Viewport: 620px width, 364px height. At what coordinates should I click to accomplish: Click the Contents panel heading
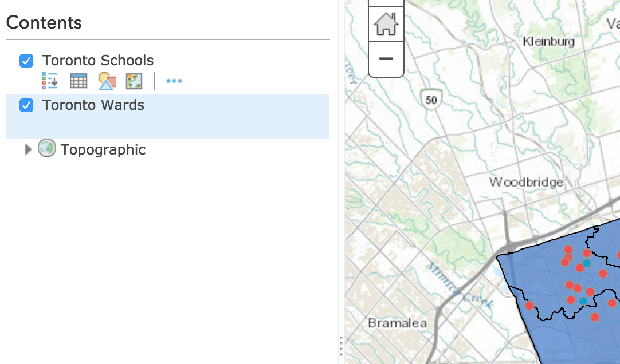pyautogui.click(x=44, y=23)
